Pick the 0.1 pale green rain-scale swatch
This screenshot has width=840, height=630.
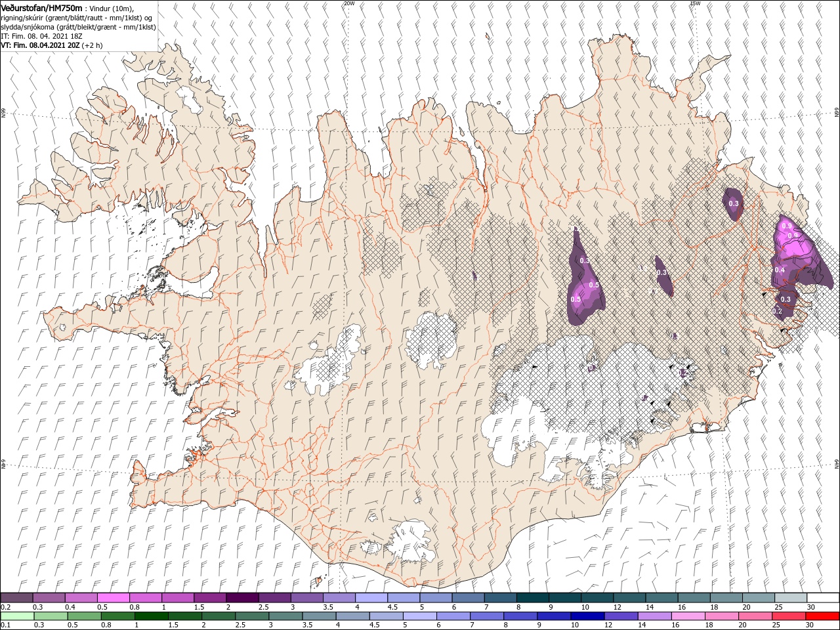click(17, 617)
